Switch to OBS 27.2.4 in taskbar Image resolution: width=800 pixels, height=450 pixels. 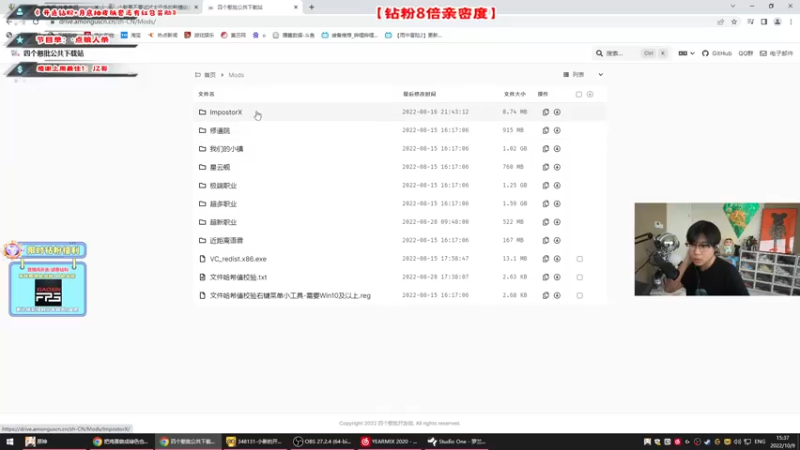[322, 442]
